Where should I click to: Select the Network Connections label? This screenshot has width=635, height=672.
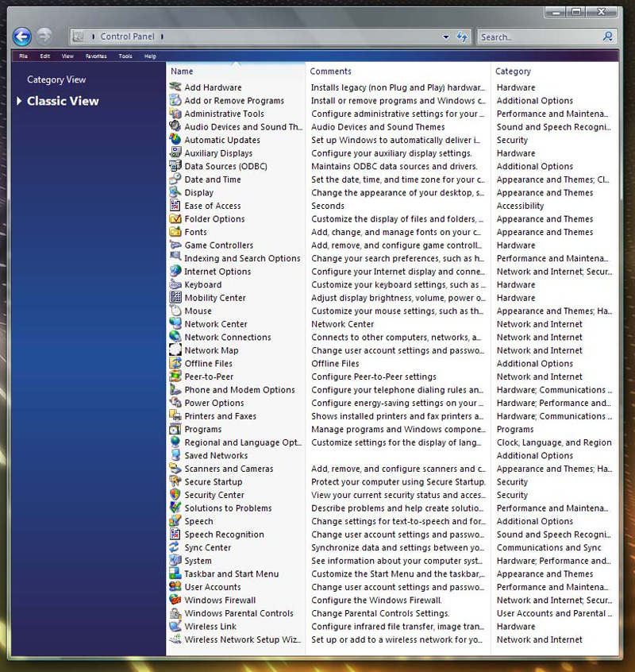point(228,338)
